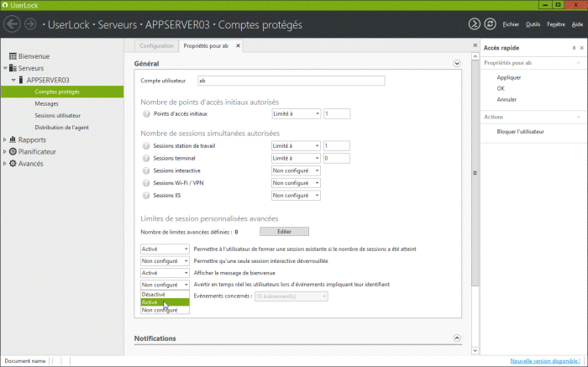Click Points d'accès initiaux value field
The image size is (588, 367).
[337, 113]
